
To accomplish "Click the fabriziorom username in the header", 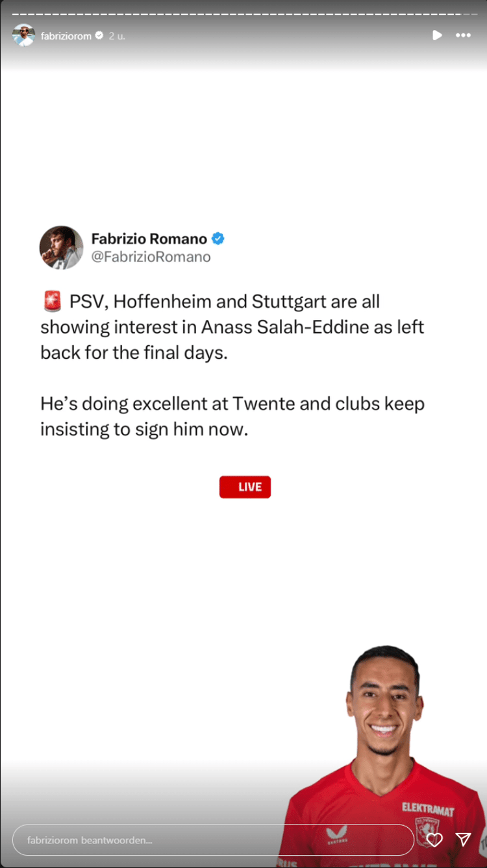I will (66, 36).
